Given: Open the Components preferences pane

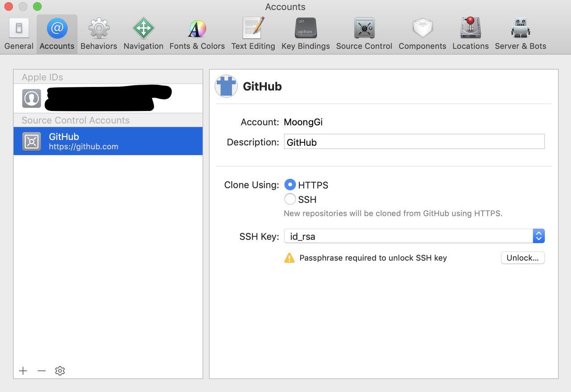Looking at the screenshot, I should [x=422, y=34].
